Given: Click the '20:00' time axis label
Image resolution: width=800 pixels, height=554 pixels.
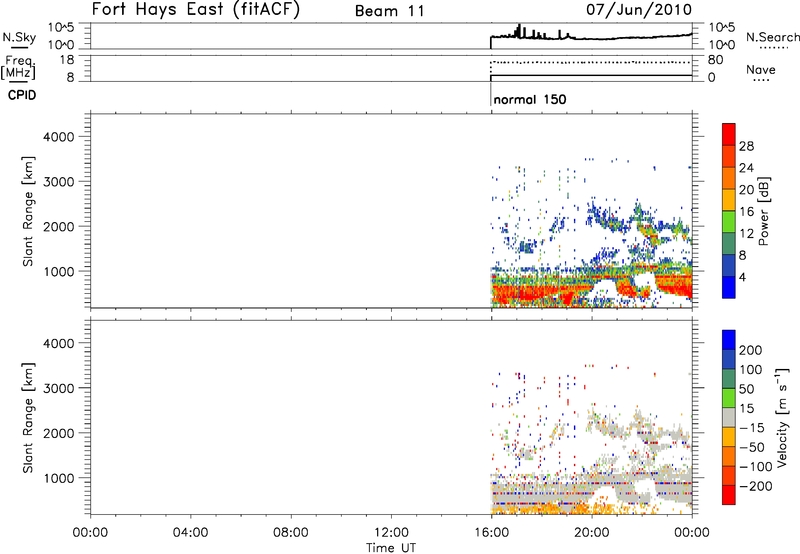Looking at the screenshot, I should [x=592, y=533].
